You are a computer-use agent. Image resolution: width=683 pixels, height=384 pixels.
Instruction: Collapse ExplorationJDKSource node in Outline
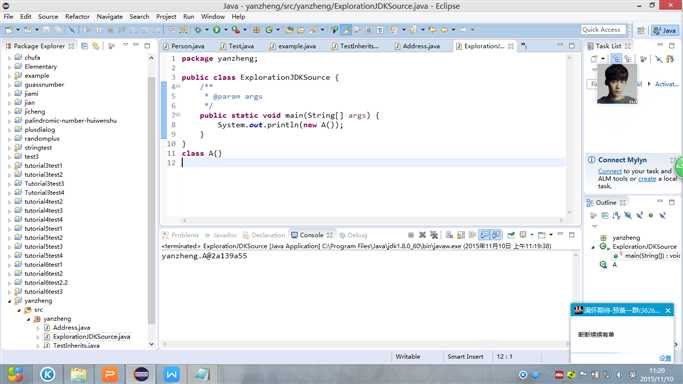point(593,247)
